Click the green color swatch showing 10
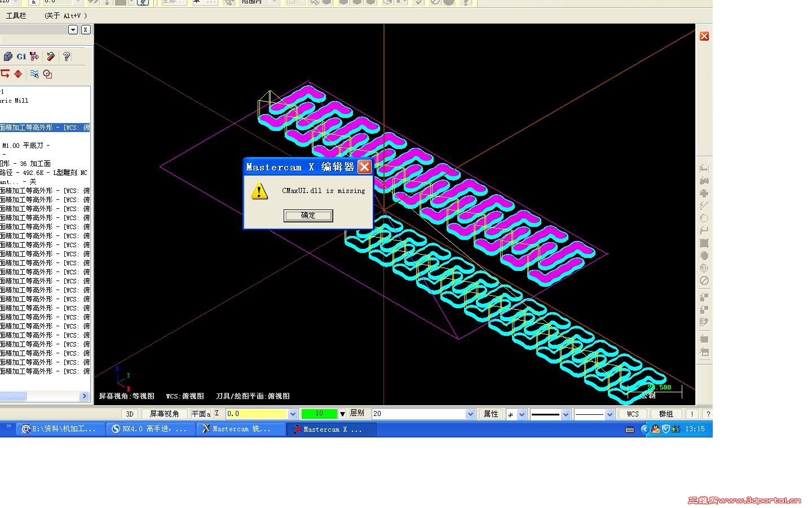 (319, 414)
